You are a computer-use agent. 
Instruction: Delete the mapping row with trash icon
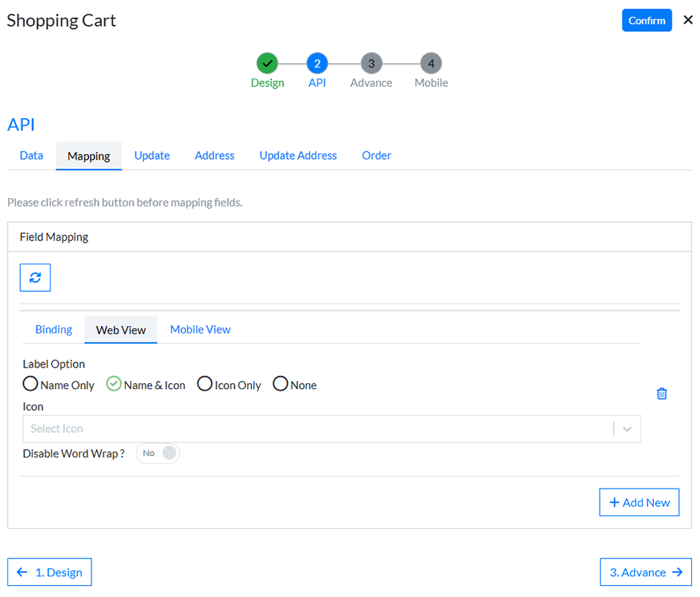pos(661,394)
